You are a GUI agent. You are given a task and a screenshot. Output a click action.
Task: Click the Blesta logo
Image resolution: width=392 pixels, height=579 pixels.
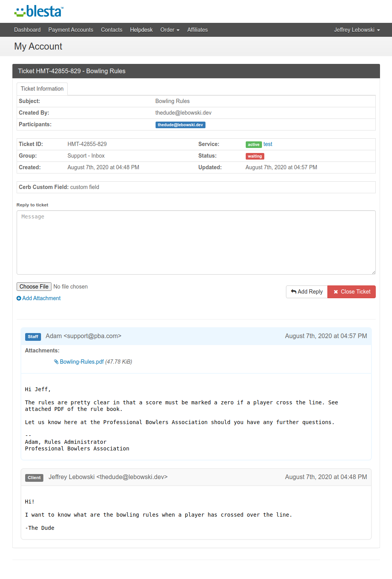pos(39,12)
